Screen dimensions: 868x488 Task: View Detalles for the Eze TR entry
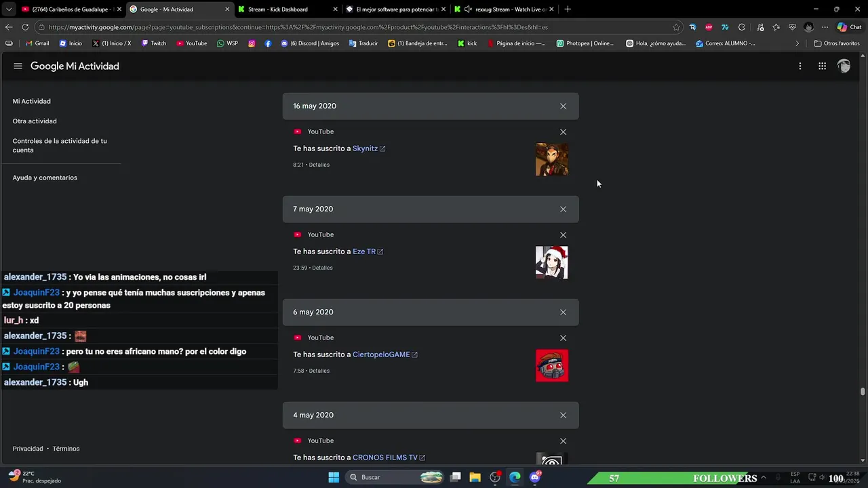click(x=322, y=268)
